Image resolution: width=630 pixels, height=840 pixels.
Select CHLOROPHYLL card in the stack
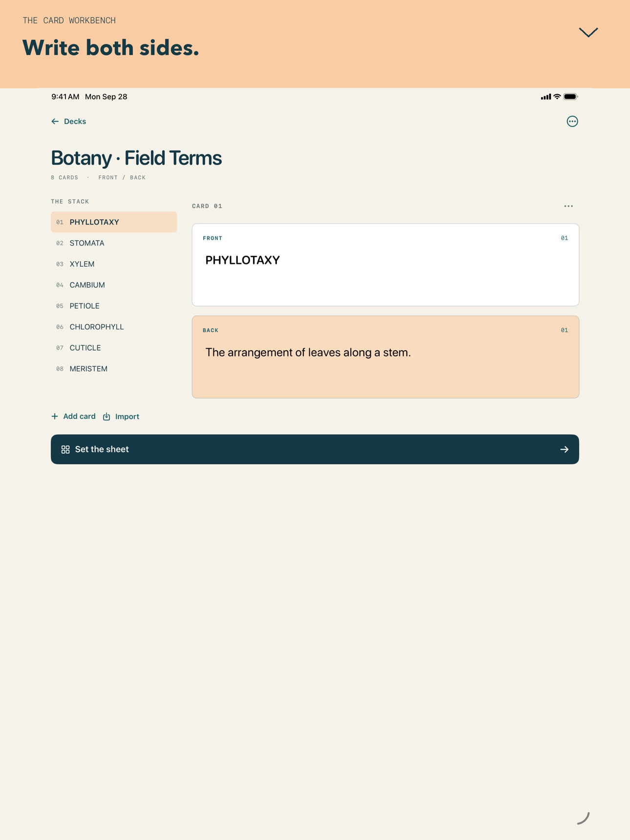(x=114, y=327)
